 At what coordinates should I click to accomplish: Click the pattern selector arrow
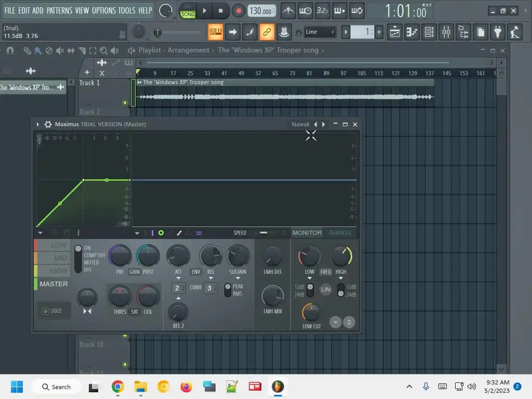(345, 32)
